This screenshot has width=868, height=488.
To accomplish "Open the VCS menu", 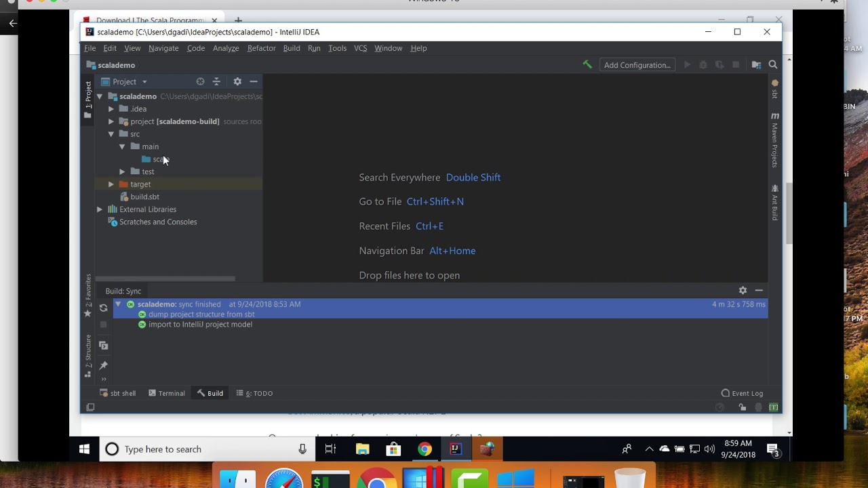I will coord(360,48).
